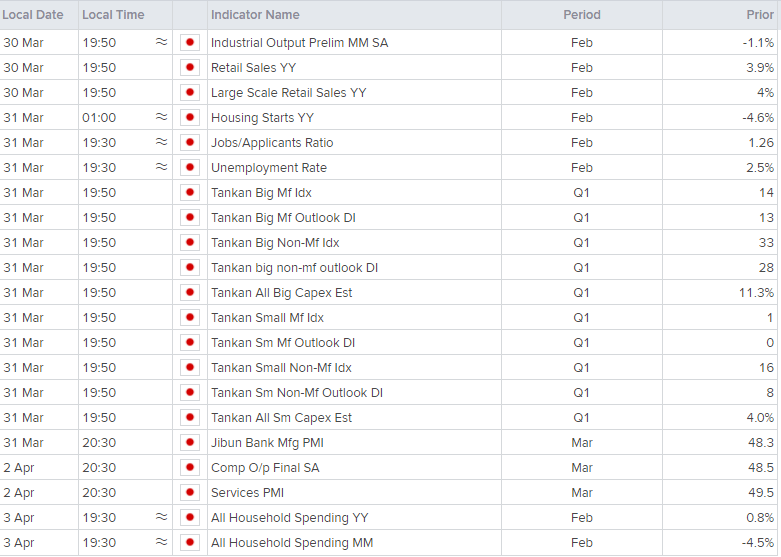Click the 11.3% prior value for Tankan Capex
This screenshot has width=781, height=557.
coord(756,293)
